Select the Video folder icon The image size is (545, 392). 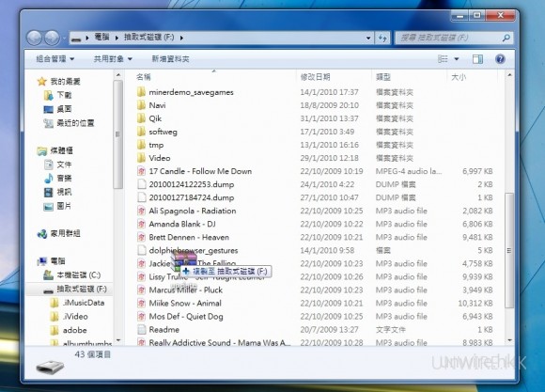[141, 158]
